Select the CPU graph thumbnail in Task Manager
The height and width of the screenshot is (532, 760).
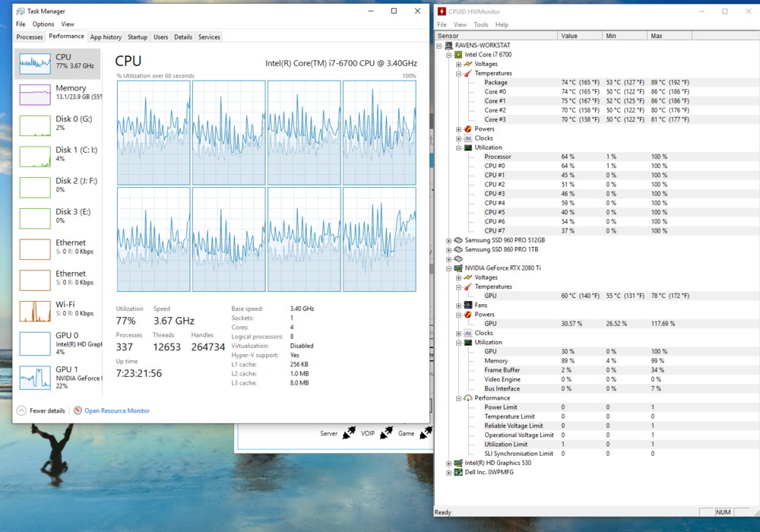[x=35, y=64]
